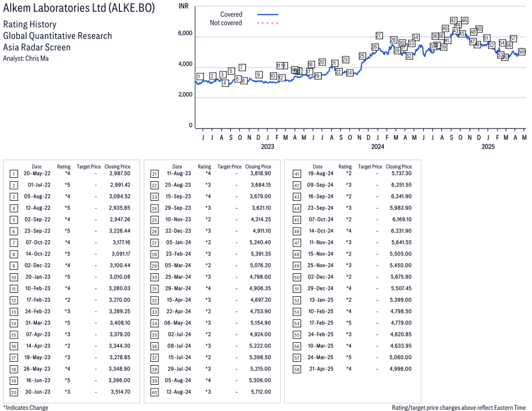Click the date 24-Mar-25
This screenshot has height=411, width=532.
coord(321,357)
